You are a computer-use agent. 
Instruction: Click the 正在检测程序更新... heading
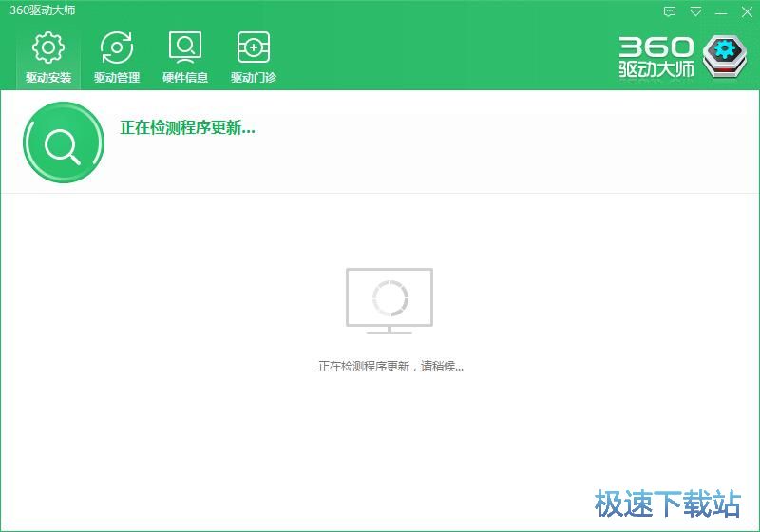click(187, 128)
